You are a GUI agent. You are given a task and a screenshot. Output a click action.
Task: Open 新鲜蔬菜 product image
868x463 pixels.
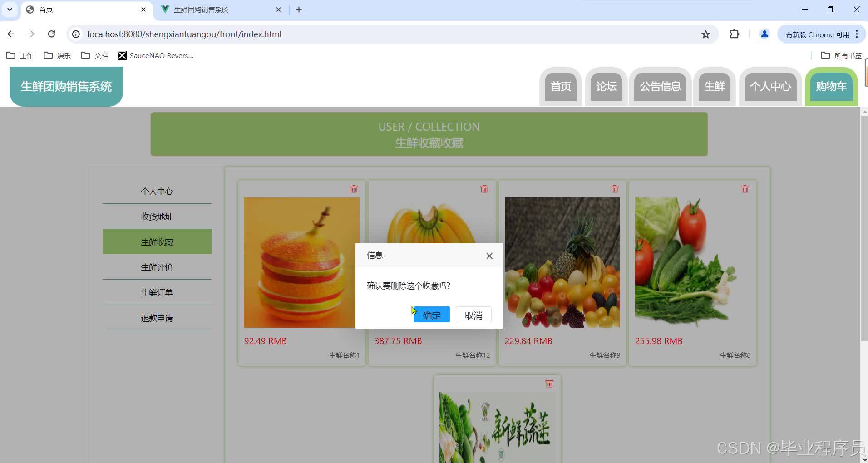point(497,428)
